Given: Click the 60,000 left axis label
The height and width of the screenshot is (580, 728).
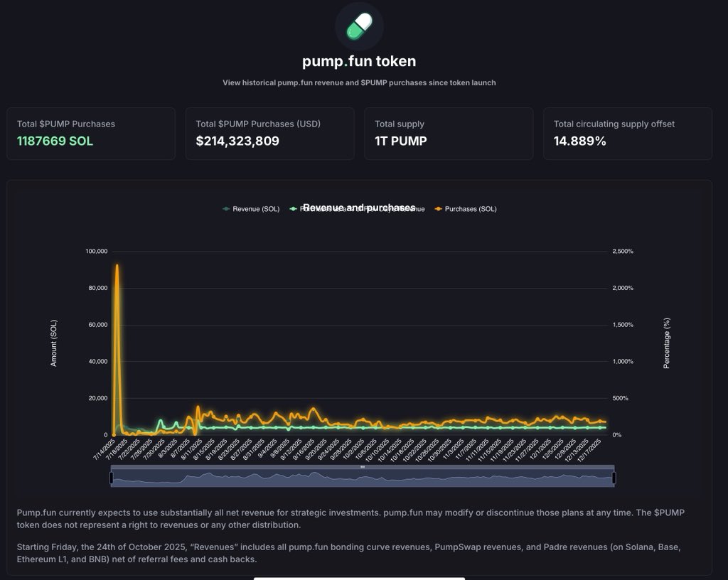Looking at the screenshot, I should coord(97,324).
